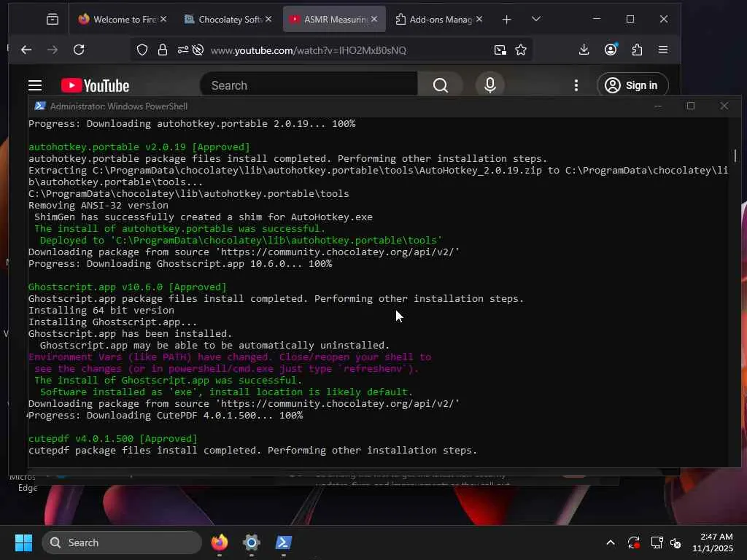
Task: Click the PowerShell vertical scrollbar thumb
Action: (x=735, y=155)
